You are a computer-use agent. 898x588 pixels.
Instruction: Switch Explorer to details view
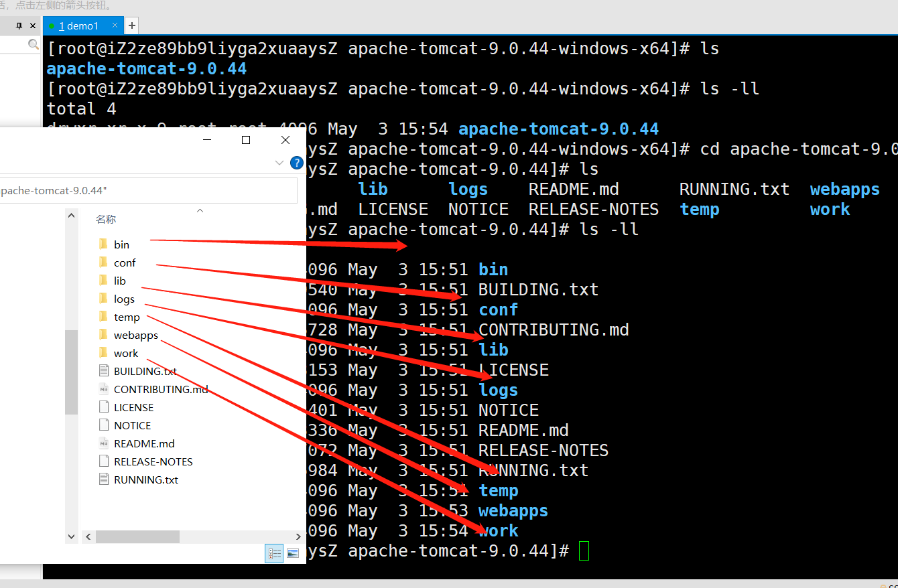point(275,553)
